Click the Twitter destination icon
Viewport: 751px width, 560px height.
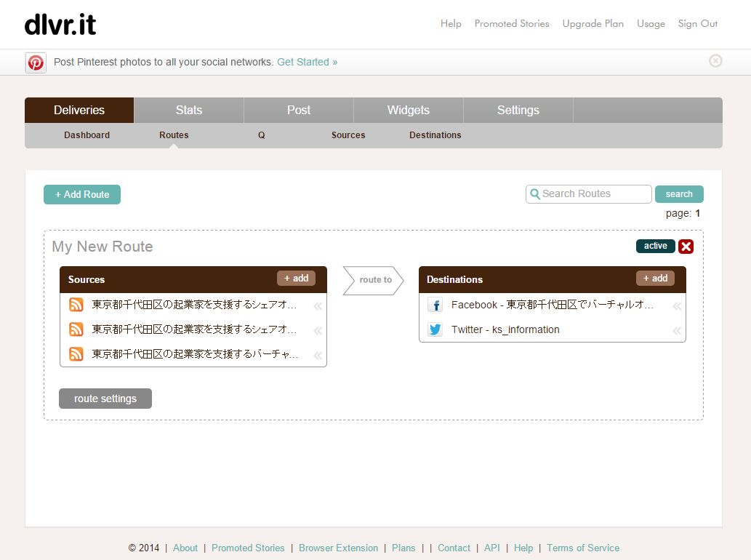435,329
